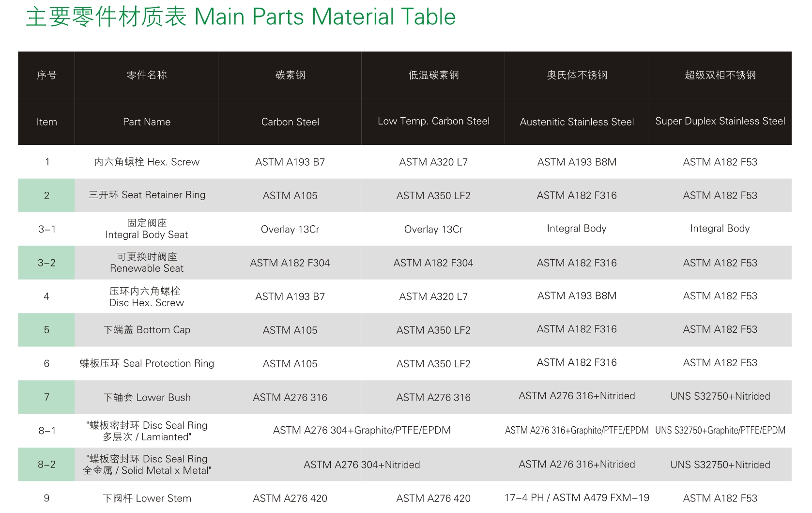The height and width of the screenshot is (513, 812).
Task: Select the 'Hex. Screw' part name cell
Action: [146, 162]
